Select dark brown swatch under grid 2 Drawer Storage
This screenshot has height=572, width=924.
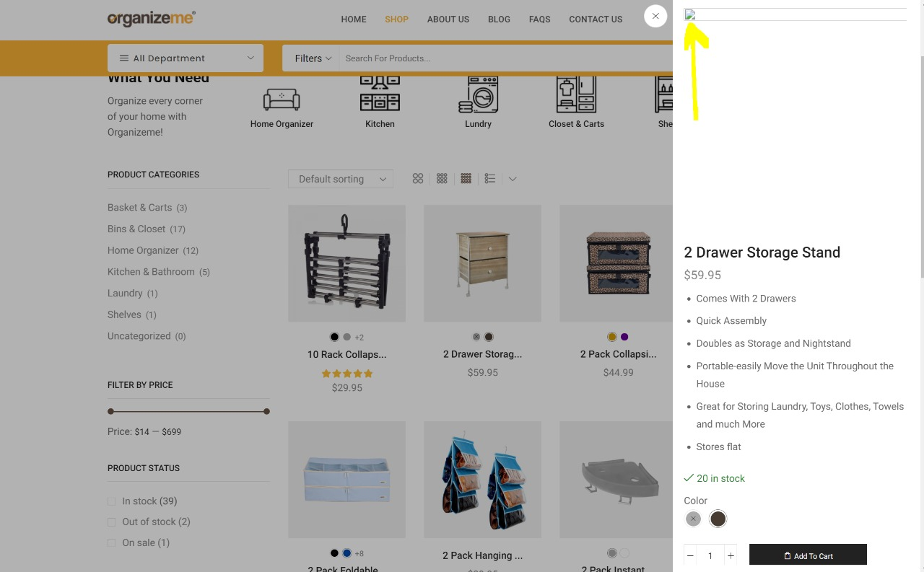[x=489, y=337]
